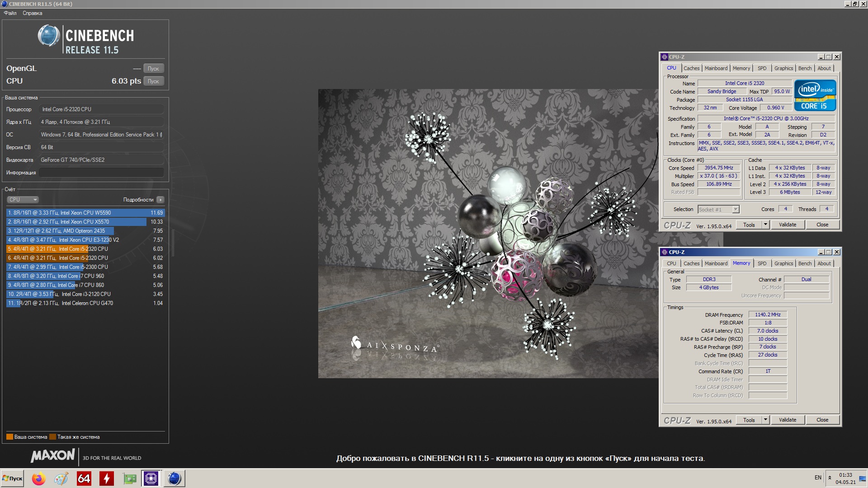This screenshot has width=868, height=488.
Task: Click the Start button Пуск
Action: tap(13, 479)
